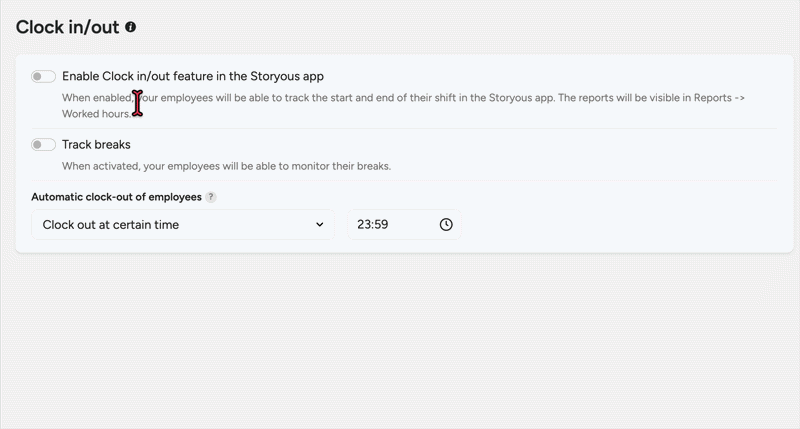Click the 'Track breaks' label text
800x429 pixels.
[96, 145]
